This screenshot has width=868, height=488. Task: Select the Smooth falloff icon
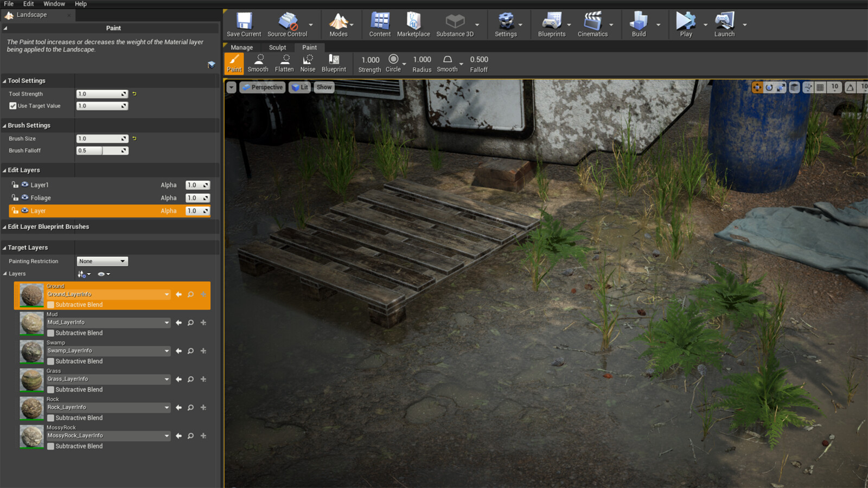[447, 59]
